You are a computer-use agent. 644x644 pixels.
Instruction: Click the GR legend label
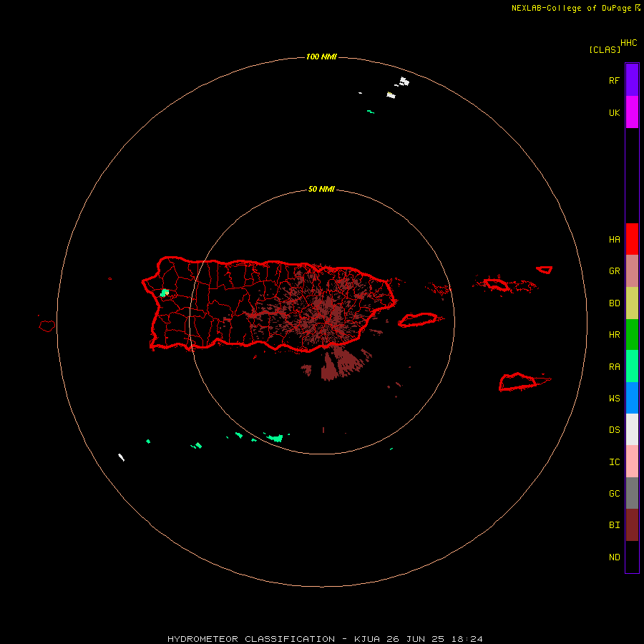(614, 271)
